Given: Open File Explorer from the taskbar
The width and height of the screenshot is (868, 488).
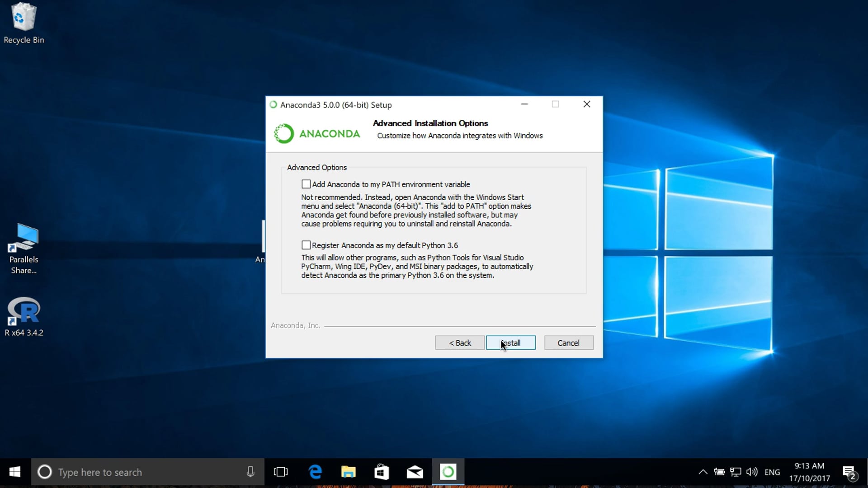Looking at the screenshot, I should tap(348, 472).
